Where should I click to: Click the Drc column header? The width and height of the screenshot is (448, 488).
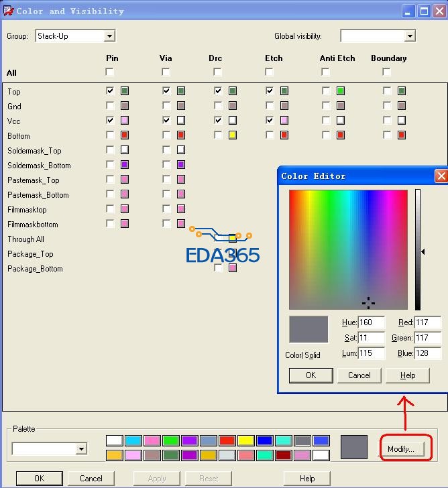[215, 58]
